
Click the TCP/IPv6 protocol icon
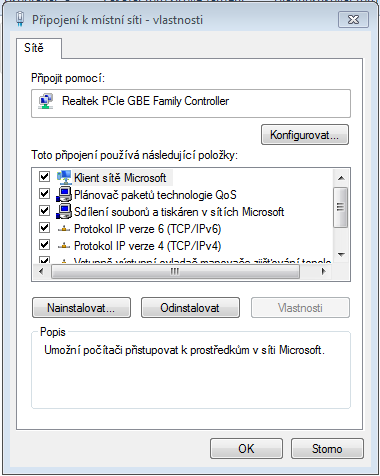[64, 229]
